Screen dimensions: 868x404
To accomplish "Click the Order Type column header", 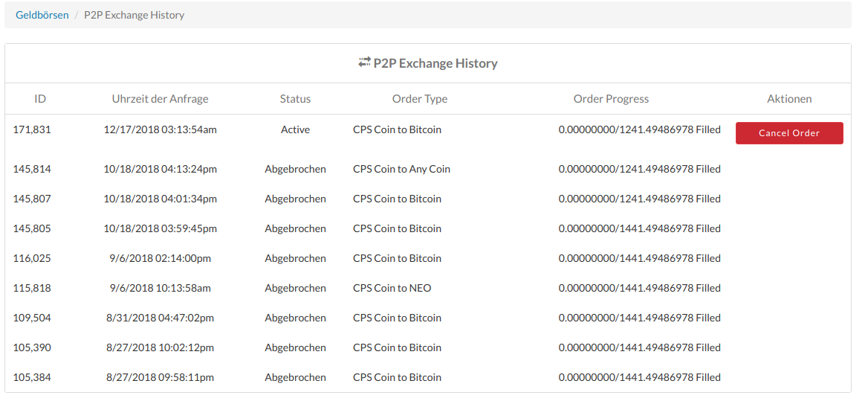I will tap(419, 99).
